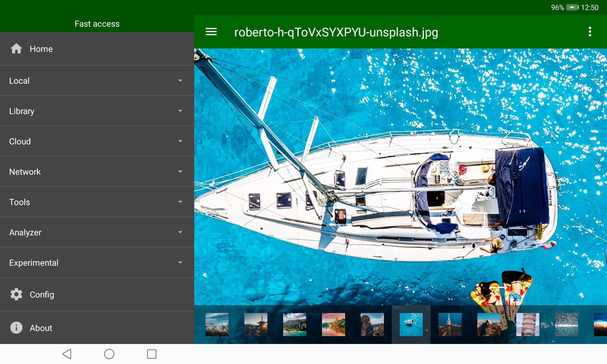Select Library in the sidebar
The height and width of the screenshot is (364, 607).
tap(97, 111)
